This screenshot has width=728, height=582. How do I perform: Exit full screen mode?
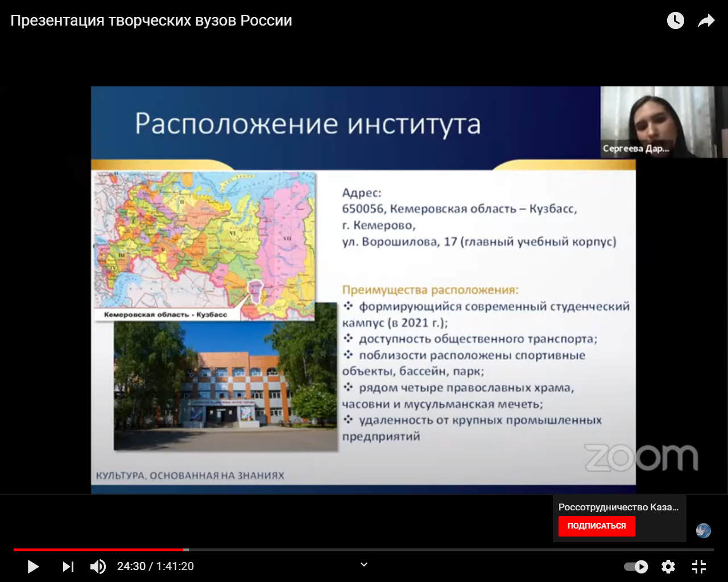[699, 567]
